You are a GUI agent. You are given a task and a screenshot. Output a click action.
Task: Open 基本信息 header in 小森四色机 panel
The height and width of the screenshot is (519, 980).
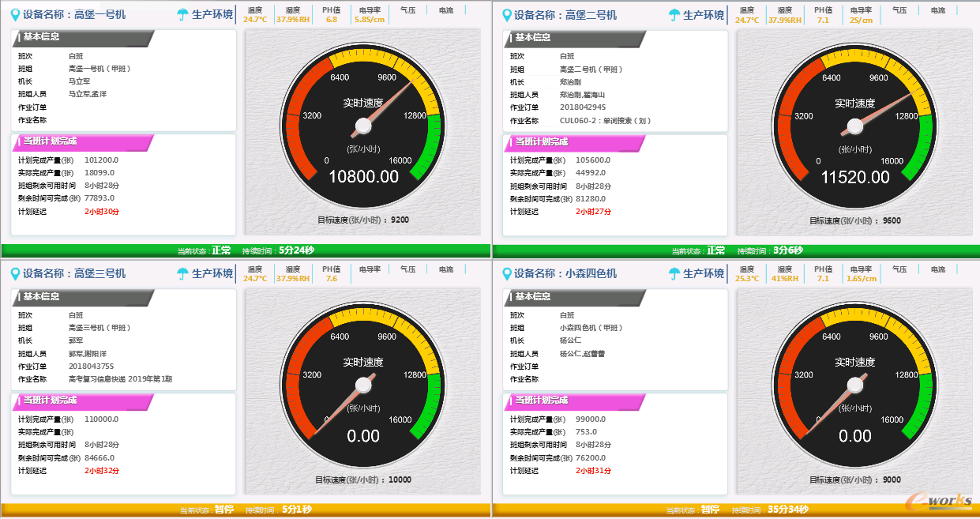point(574,297)
